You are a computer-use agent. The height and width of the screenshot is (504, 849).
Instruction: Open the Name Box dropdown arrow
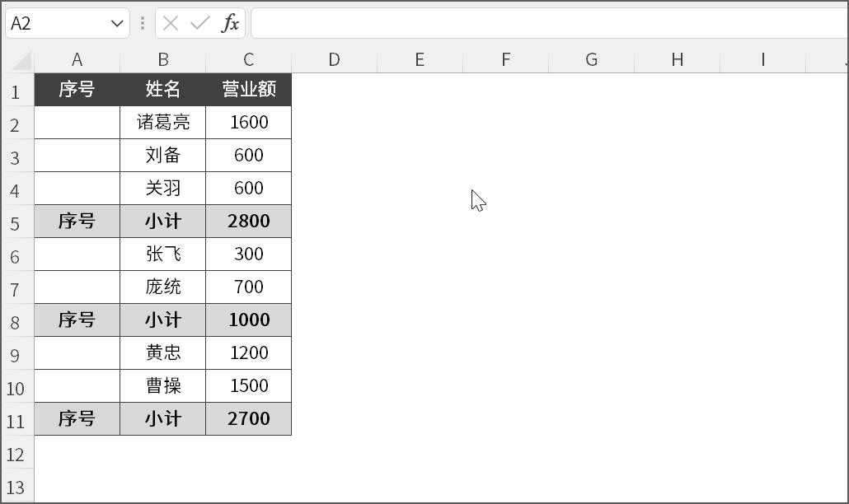click(x=117, y=23)
